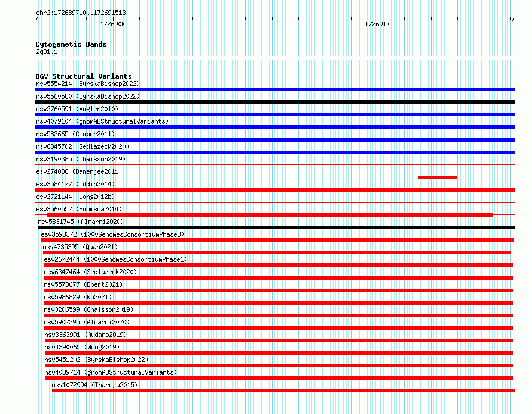
Task: Open variant nsv583665 (Cooper2011)
Action: [x=75, y=134]
